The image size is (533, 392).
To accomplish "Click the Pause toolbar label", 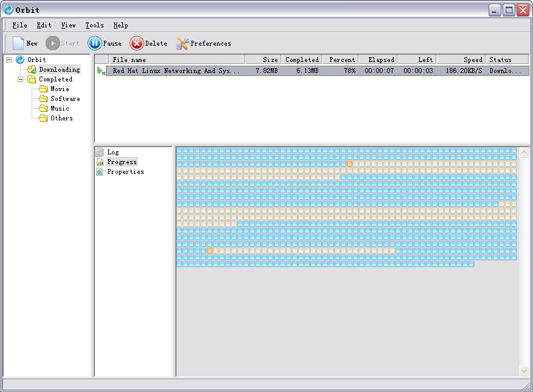I will 112,43.
